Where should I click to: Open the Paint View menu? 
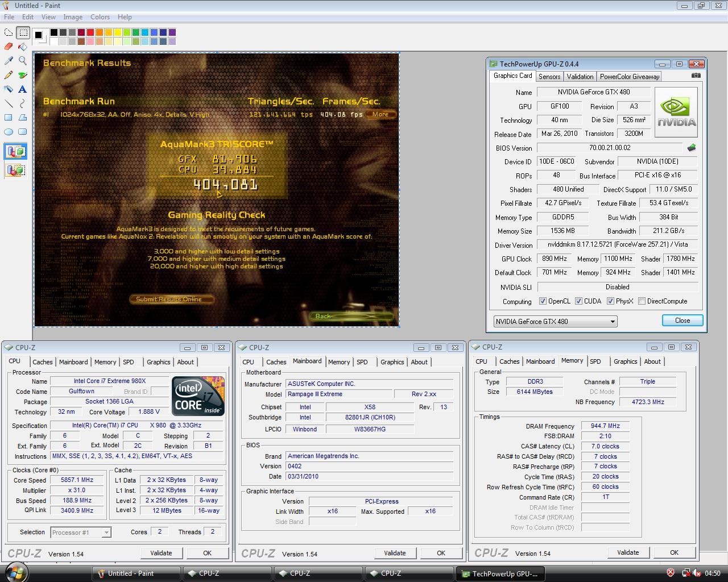(48, 17)
